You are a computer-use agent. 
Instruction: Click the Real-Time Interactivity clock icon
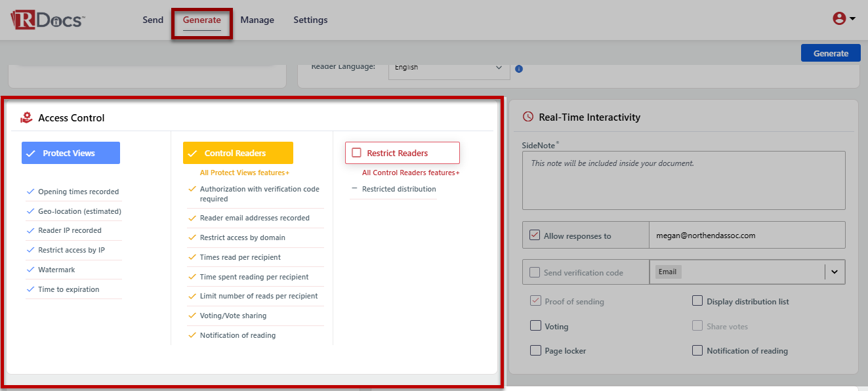[x=527, y=117]
